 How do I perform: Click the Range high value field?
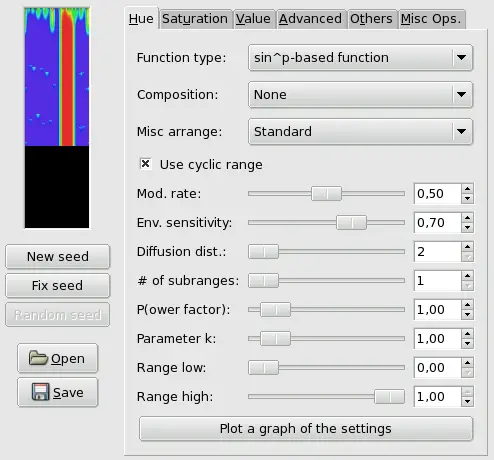tap(438, 397)
